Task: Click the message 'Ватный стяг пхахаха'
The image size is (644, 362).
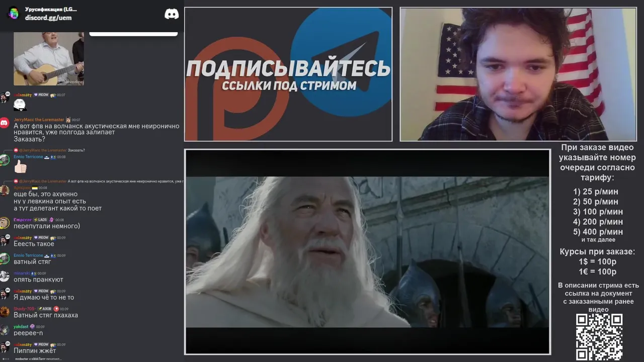Action: click(x=46, y=315)
